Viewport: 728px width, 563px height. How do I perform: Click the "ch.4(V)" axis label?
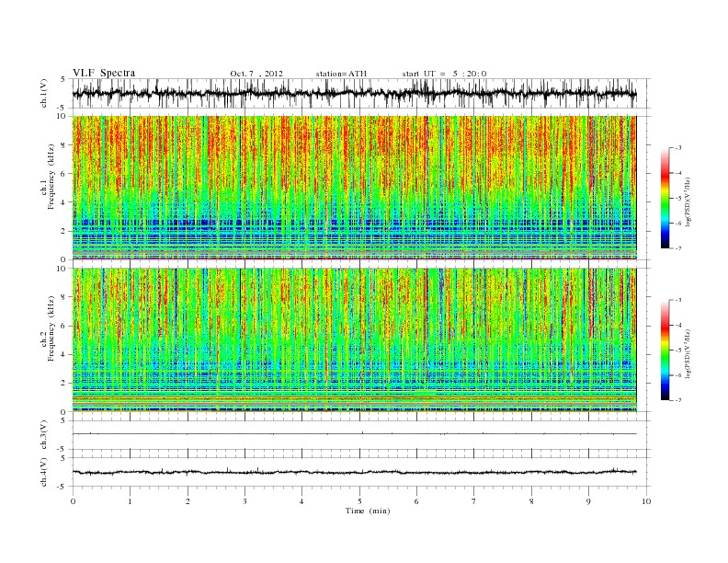(x=44, y=472)
